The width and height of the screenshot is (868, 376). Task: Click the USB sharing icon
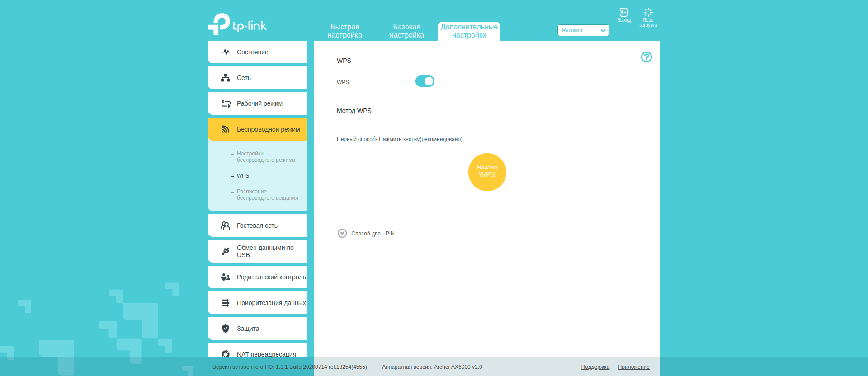[x=226, y=251]
